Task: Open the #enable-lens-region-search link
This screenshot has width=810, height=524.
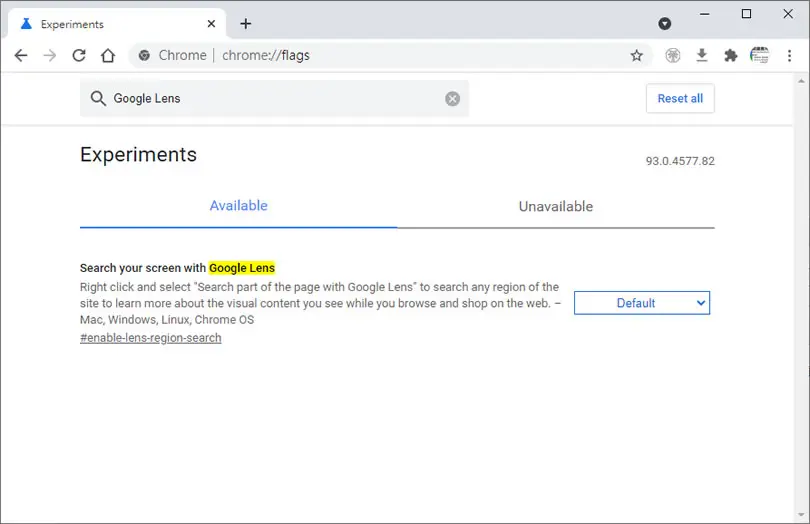Action: tap(150, 338)
